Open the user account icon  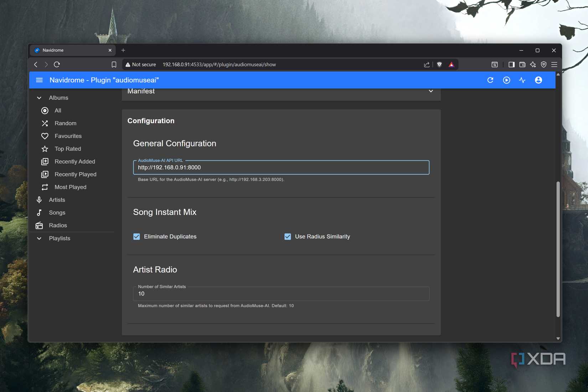coord(538,80)
